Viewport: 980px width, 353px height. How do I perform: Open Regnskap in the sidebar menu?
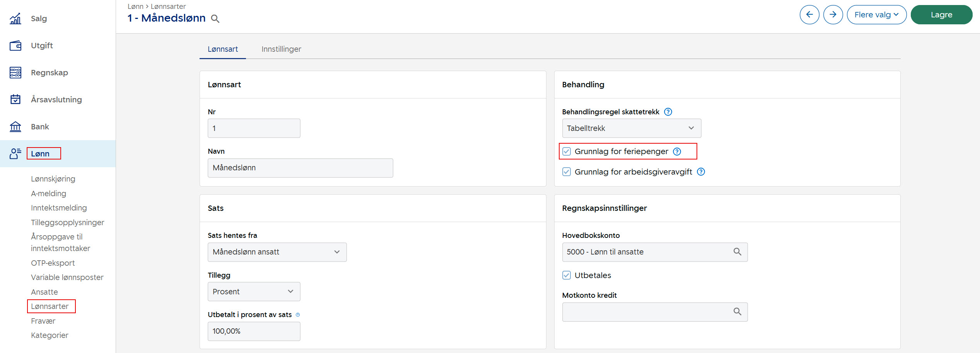(x=49, y=73)
